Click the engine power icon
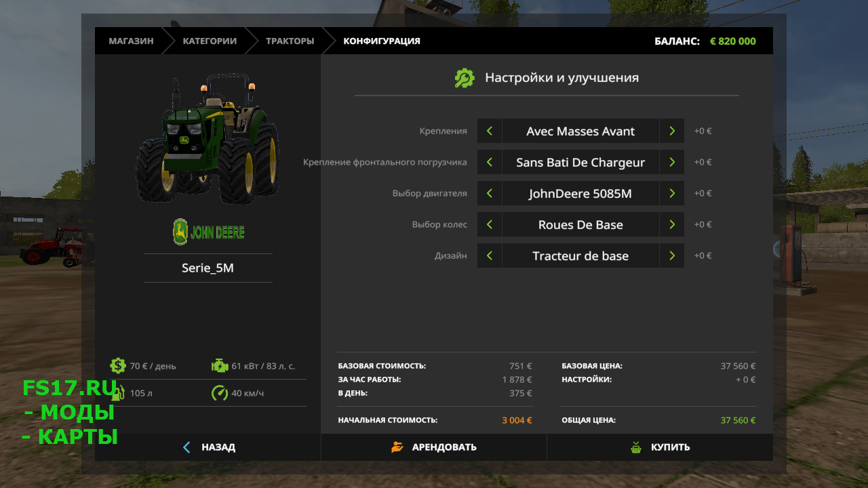The image size is (868, 488). (x=220, y=366)
